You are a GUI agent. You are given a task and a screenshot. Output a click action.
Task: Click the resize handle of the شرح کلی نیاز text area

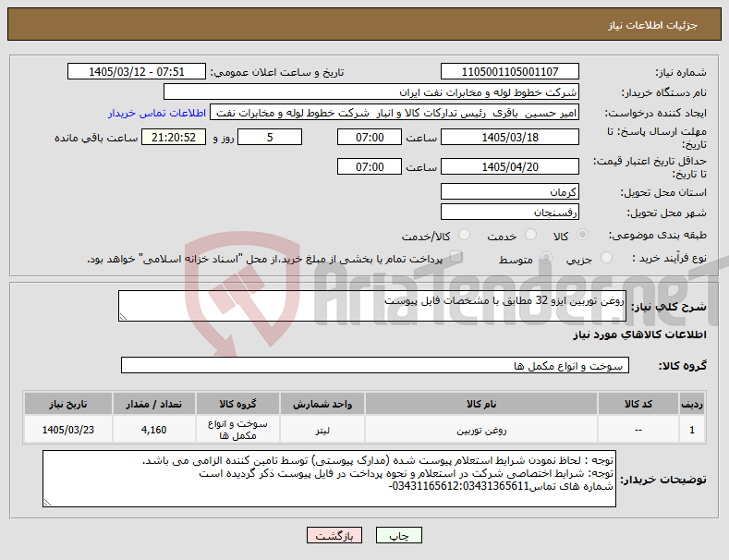point(123,317)
